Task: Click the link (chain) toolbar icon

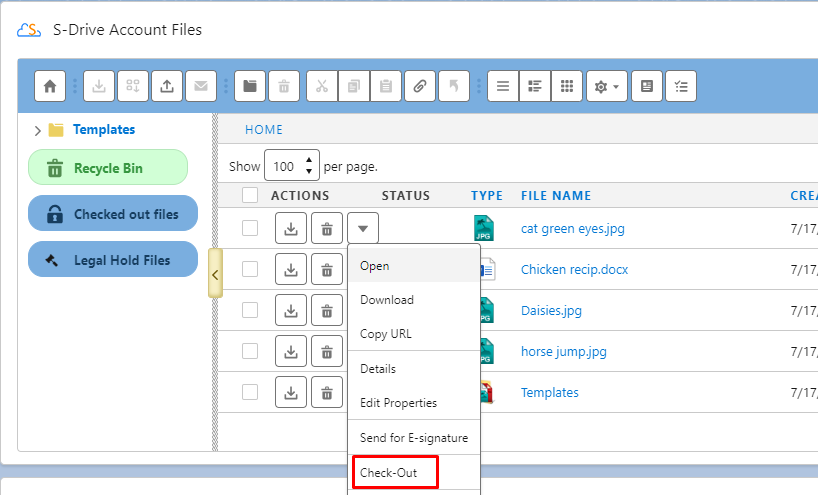Action: click(420, 86)
